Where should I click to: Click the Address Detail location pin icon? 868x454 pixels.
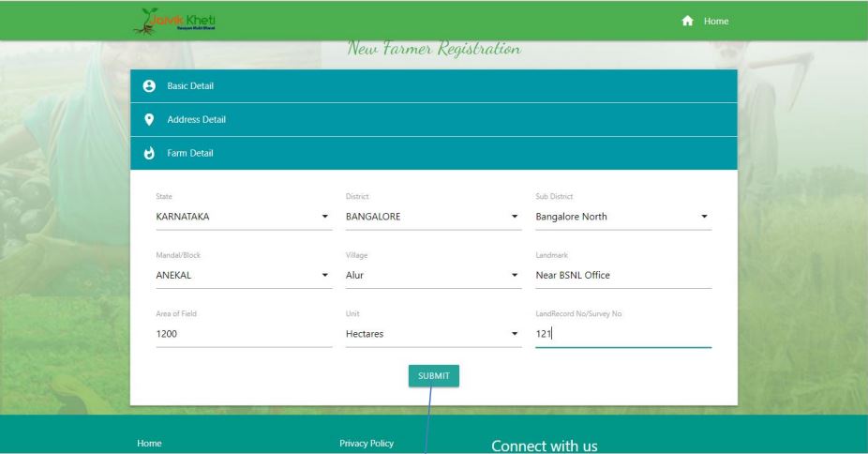coord(148,120)
